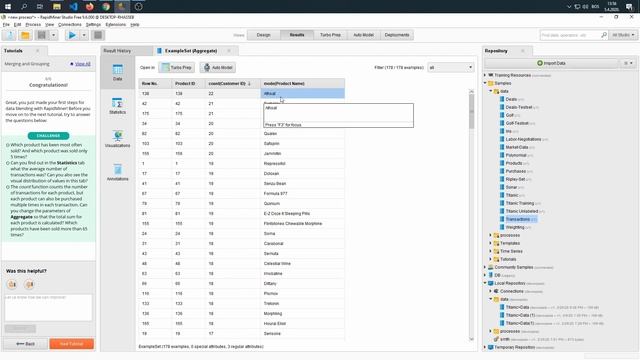Screen dimensions: 640x360
Task: Close the Tutorials panel
Action: point(38,51)
